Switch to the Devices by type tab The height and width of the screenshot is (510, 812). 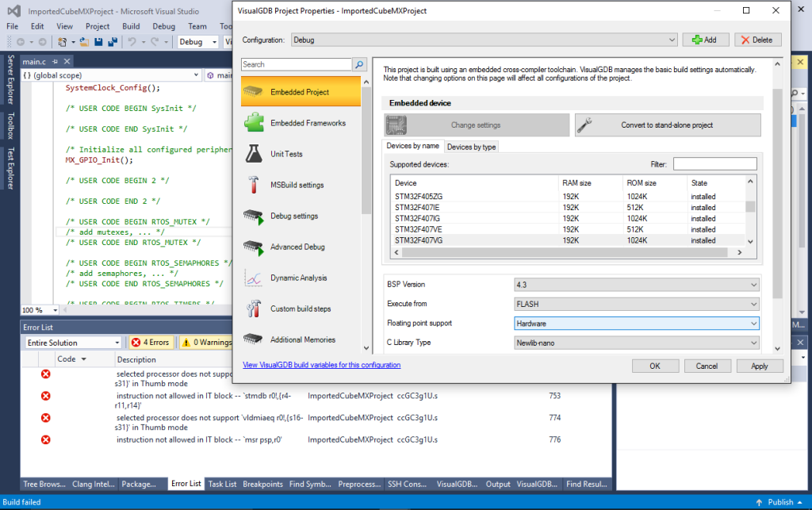pos(471,146)
